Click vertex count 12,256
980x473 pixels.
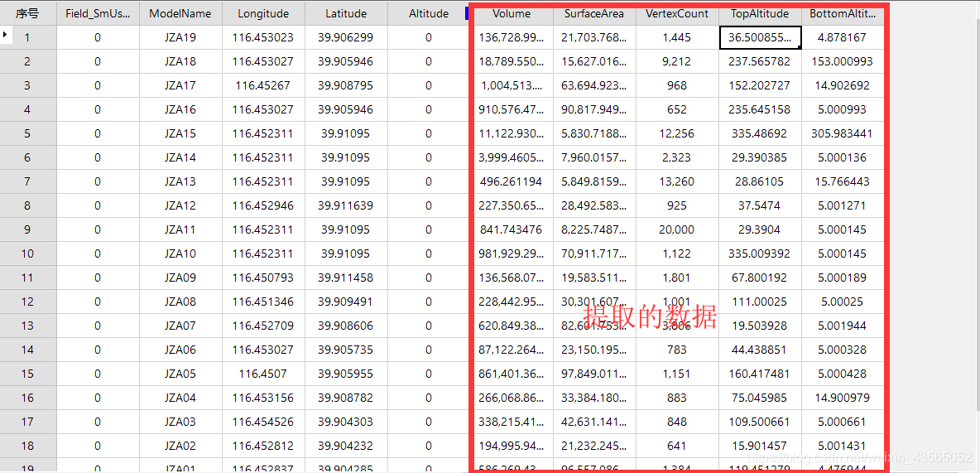coord(677,133)
